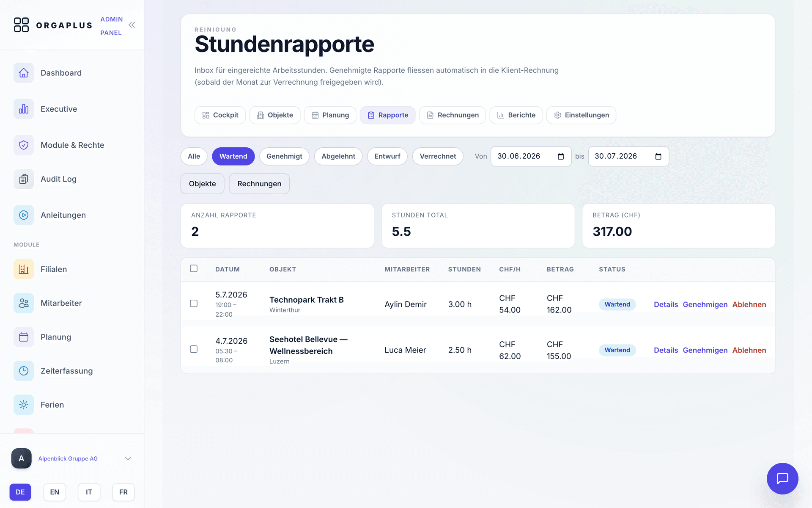The image size is (812, 508).
Task: Genehmigen the Technopark Trakt B report
Action: coord(705,304)
